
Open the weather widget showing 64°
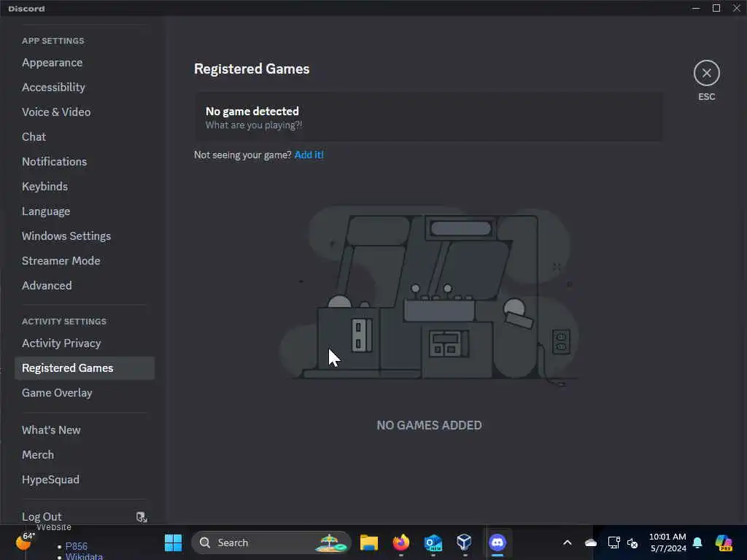pyautogui.click(x=25, y=541)
